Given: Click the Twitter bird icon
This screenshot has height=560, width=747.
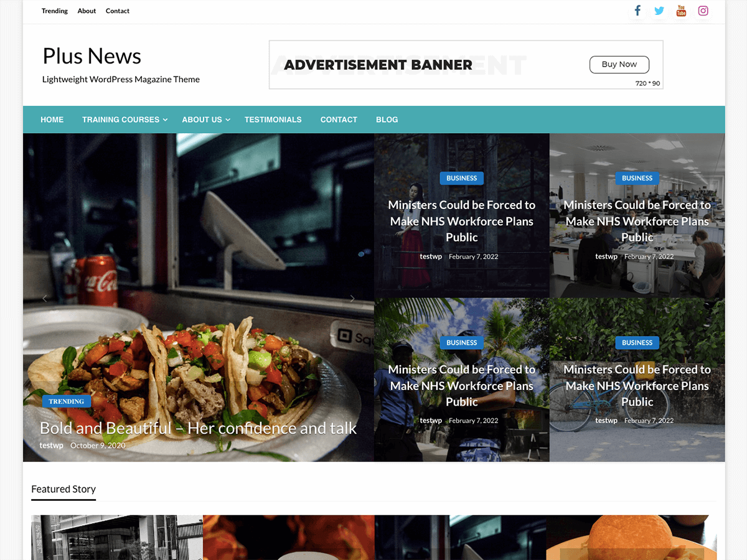Looking at the screenshot, I should point(659,11).
